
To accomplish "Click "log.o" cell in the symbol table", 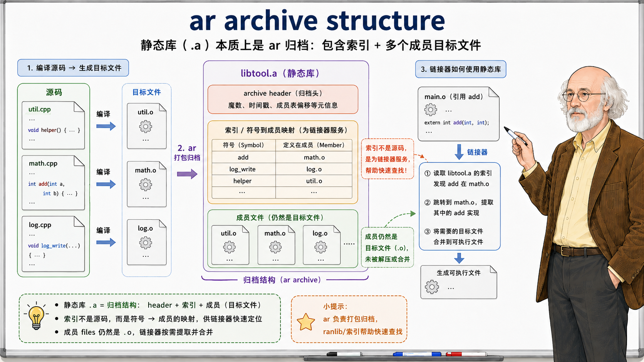I will (314, 169).
